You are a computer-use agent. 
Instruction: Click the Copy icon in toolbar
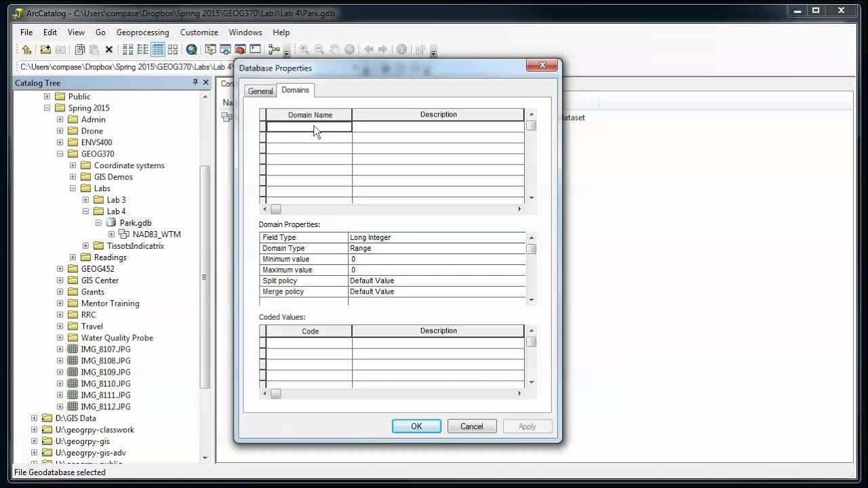[x=80, y=49]
